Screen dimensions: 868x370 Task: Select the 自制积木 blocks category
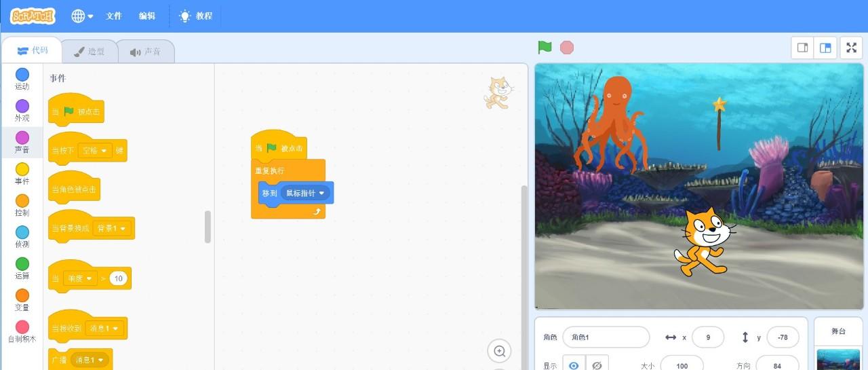click(x=22, y=331)
